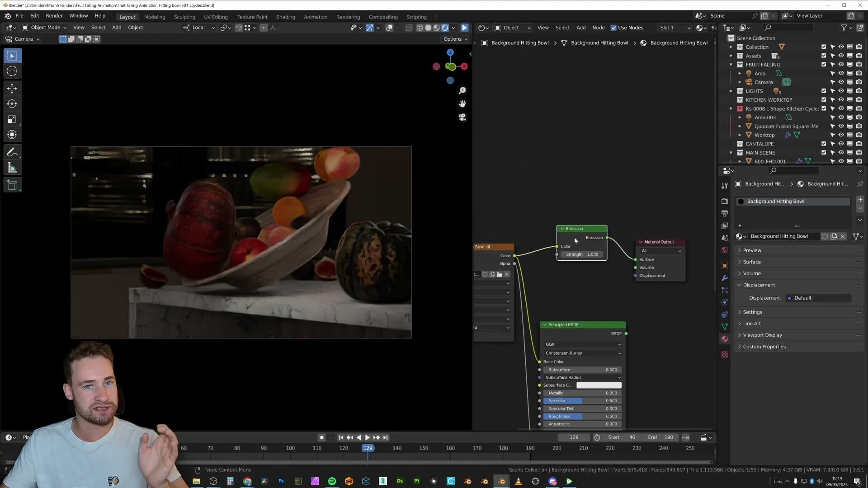This screenshot has height=488, width=868.
Task: Open the Local transform orientation dropdown
Action: pyautogui.click(x=199, y=28)
